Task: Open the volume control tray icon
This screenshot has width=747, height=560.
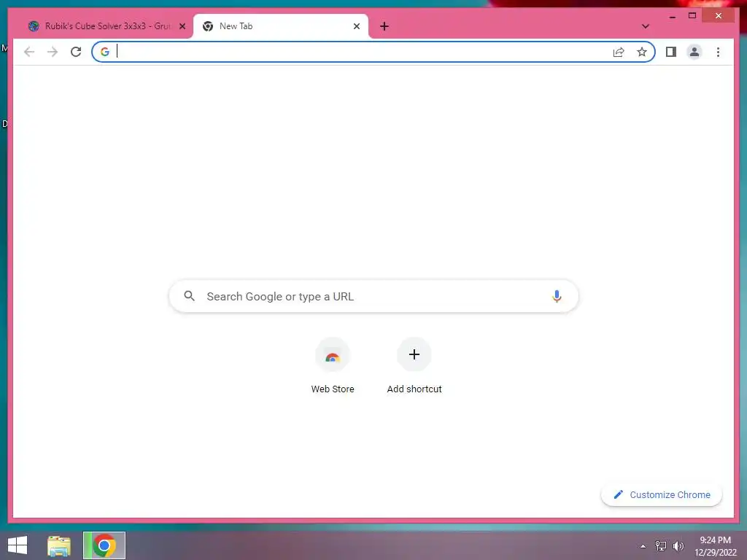Action: click(678, 545)
